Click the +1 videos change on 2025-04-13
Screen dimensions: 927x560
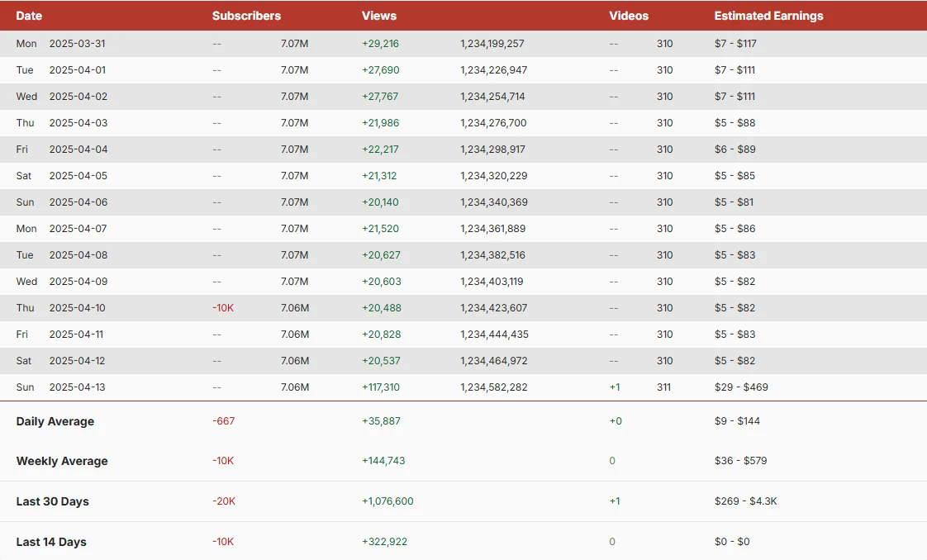(615, 387)
